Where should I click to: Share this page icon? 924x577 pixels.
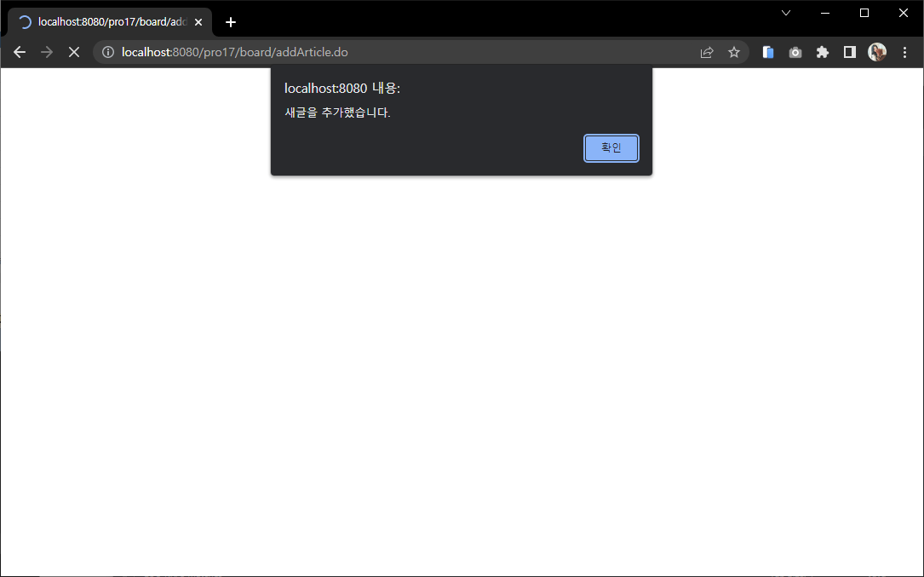click(707, 53)
